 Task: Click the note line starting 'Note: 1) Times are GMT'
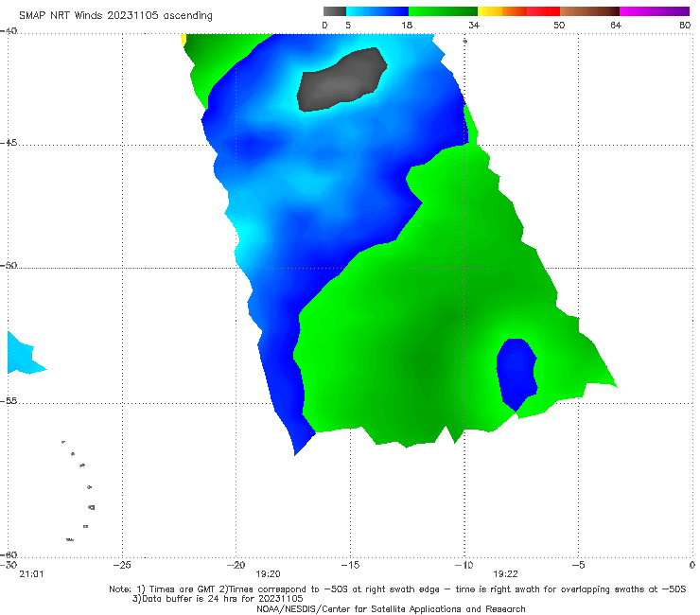tap(397, 589)
